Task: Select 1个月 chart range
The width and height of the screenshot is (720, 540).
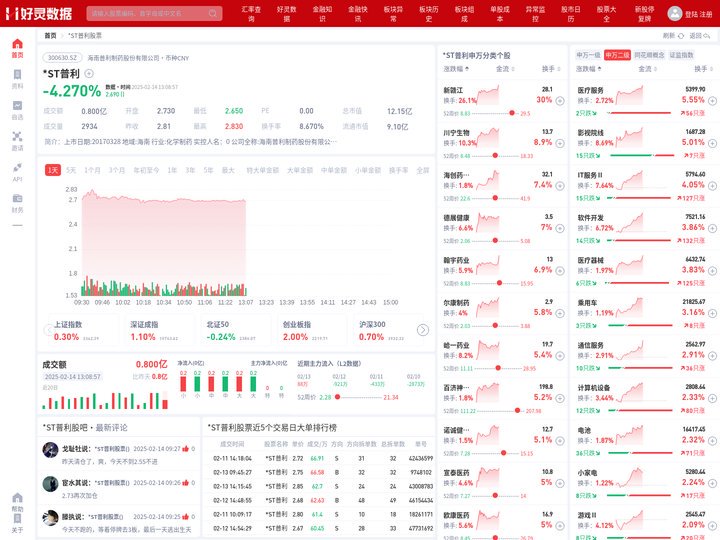Action: [92, 170]
